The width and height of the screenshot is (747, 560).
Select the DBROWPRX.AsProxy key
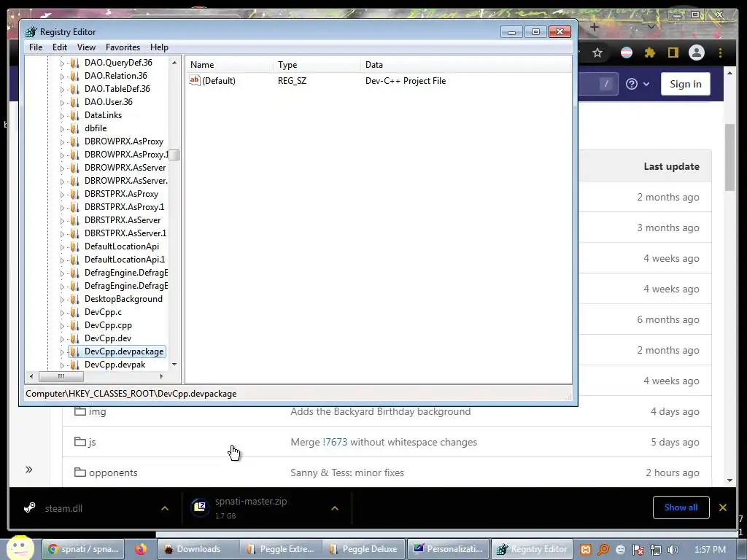[x=124, y=141]
